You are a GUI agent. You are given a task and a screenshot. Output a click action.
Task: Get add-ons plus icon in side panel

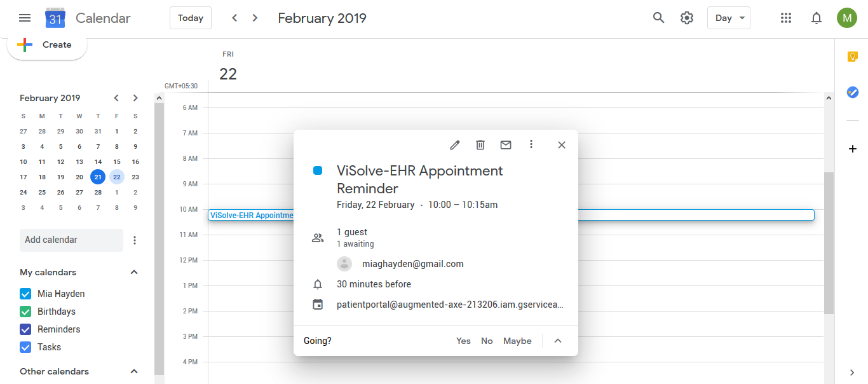(x=853, y=149)
